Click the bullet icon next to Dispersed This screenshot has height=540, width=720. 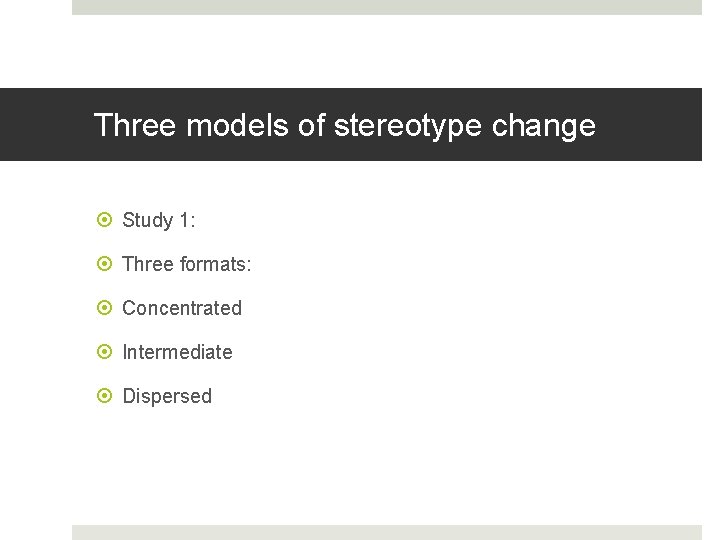pyautogui.click(x=105, y=396)
